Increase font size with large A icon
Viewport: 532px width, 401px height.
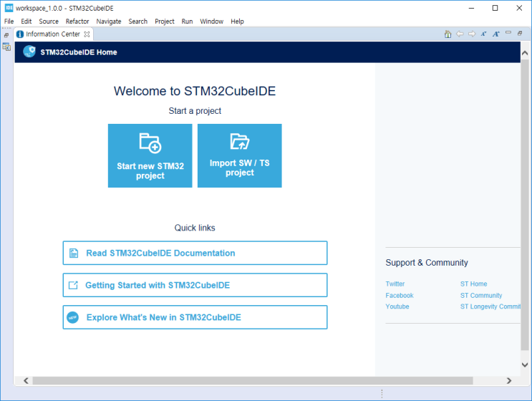point(495,34)
